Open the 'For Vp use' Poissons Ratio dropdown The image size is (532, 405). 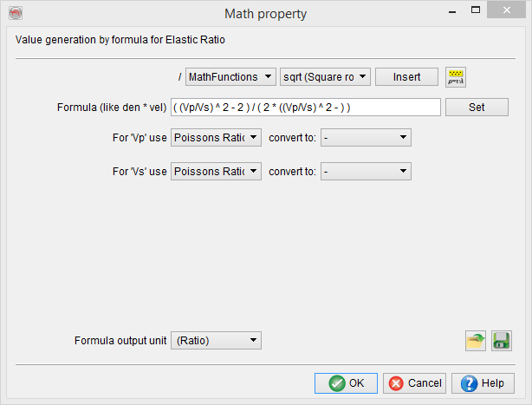pyautogui.click(x=216, y=138)
